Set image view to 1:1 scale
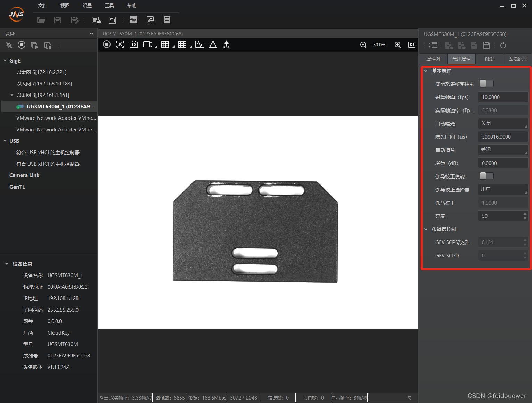The width and height of the screenshot is (532, 403). (x=412, y=44)
